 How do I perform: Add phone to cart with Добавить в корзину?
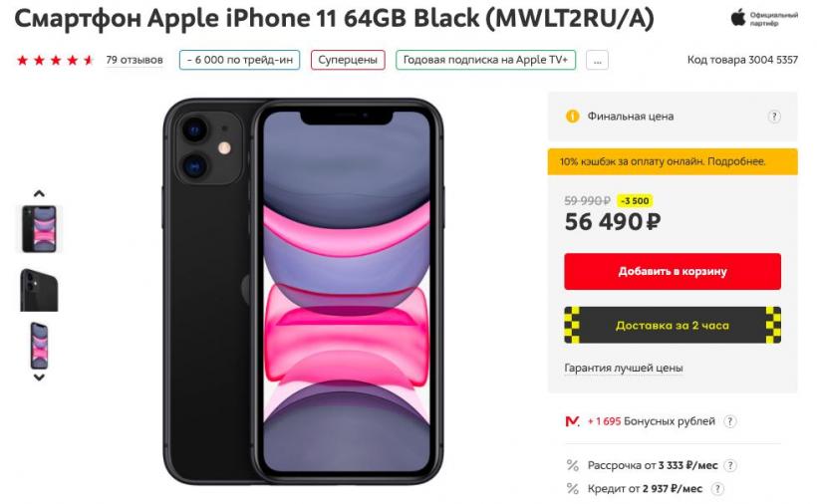coord(673,271)
